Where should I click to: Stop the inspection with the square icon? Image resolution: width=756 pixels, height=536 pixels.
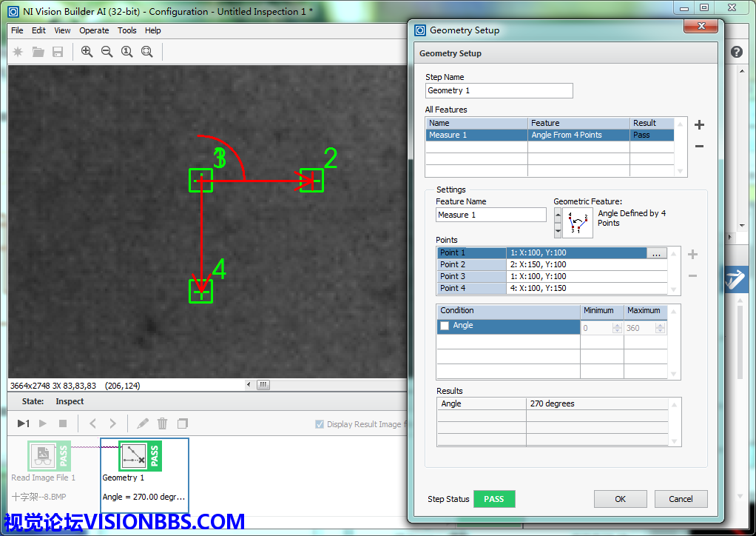[x=63, y=423]
